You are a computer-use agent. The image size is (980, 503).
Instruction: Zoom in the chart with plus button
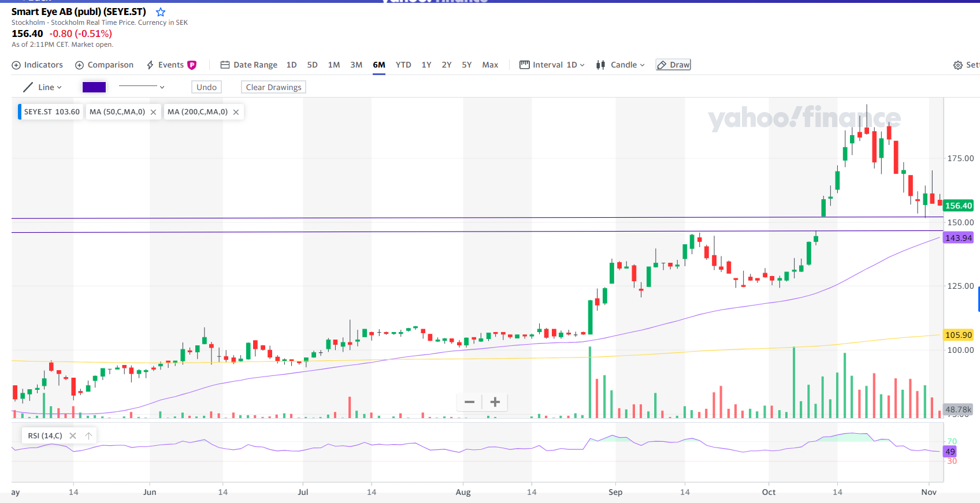[495, 402]
